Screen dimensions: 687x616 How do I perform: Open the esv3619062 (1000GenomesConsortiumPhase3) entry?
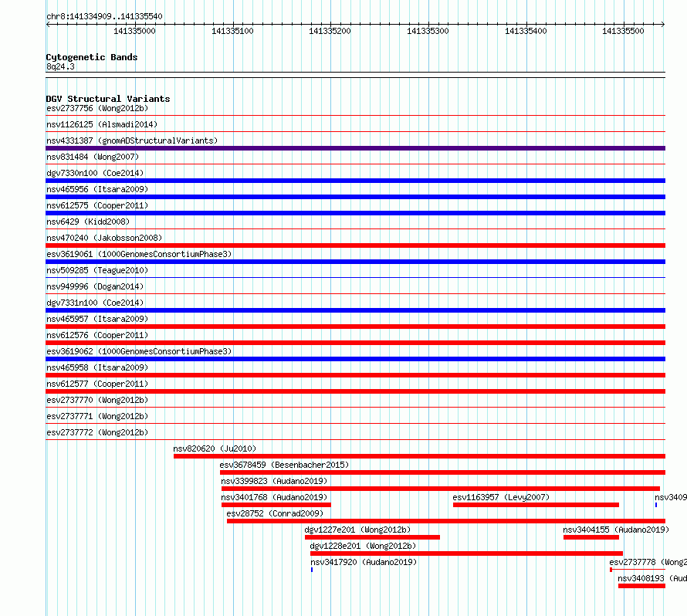139,351
